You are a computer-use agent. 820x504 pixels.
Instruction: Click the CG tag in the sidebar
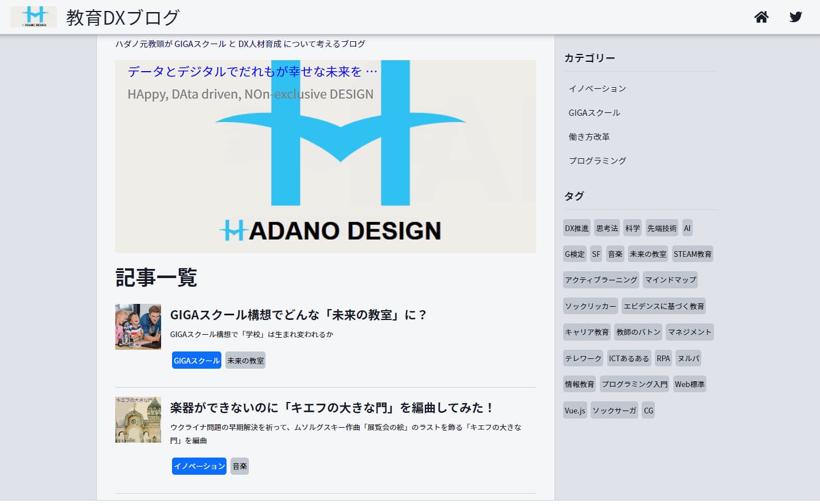click(x=648, y=410)
